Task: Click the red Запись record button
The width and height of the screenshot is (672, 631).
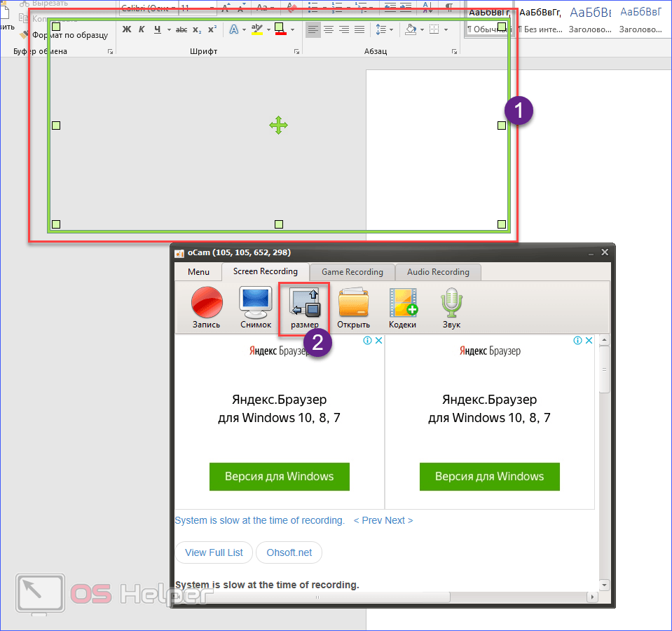Action: click(x=206, y=303)
